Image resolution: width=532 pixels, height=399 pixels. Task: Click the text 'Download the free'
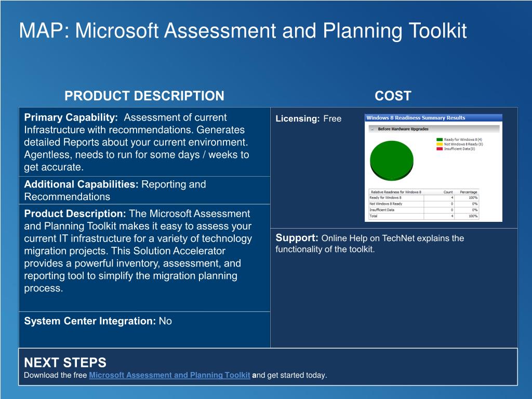pyautogui.click(x=56, y=375)
